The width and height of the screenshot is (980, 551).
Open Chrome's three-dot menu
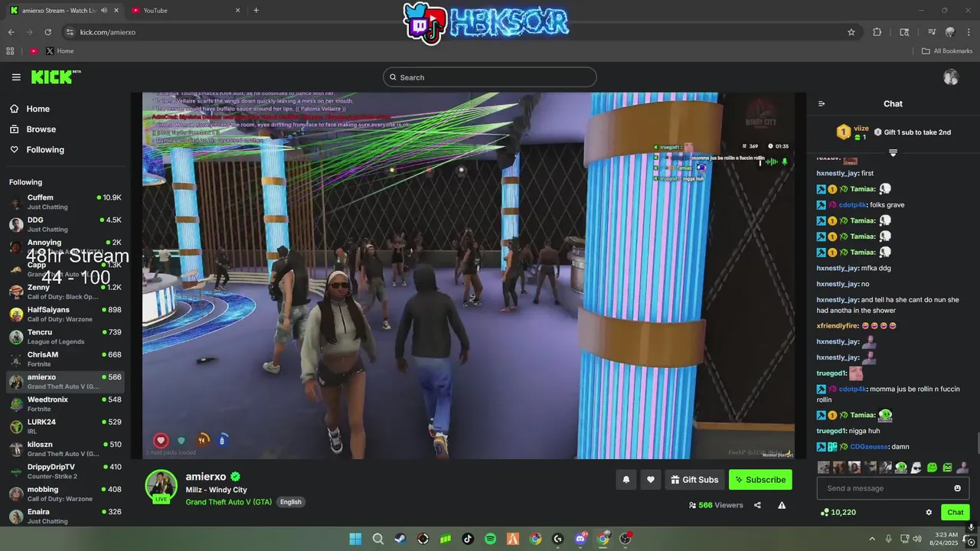[969, 32]
